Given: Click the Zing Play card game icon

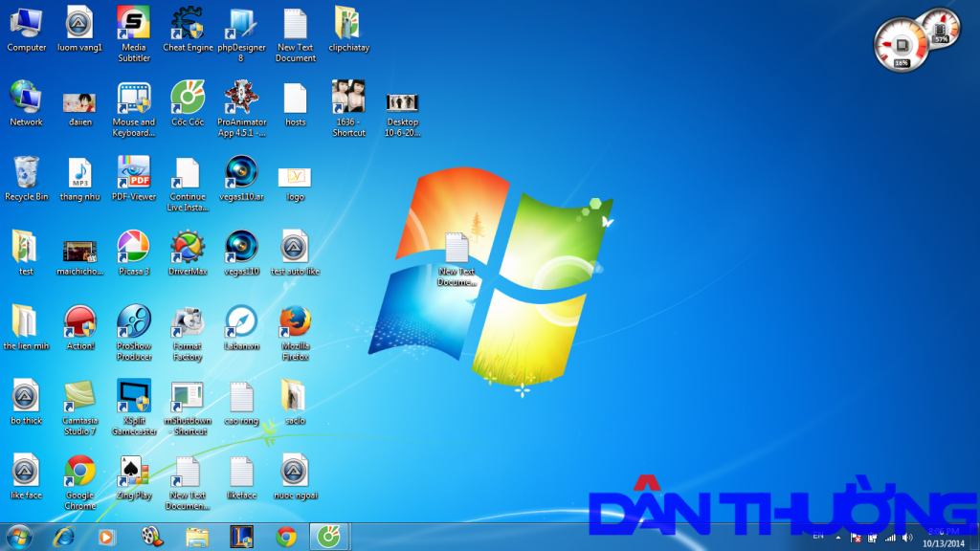Looking at the screenshot, I should (x=133, y=471).
